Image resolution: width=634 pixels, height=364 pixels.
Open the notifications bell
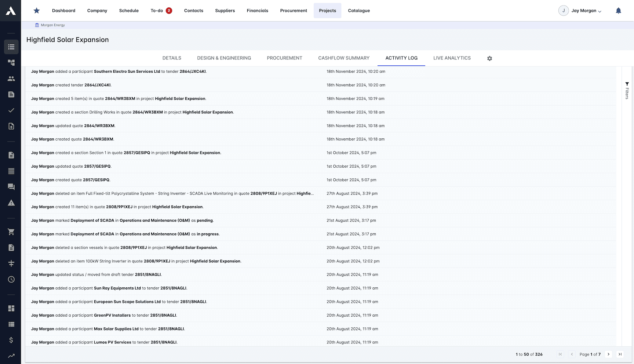pyautogui.click(x=619, y=10)
